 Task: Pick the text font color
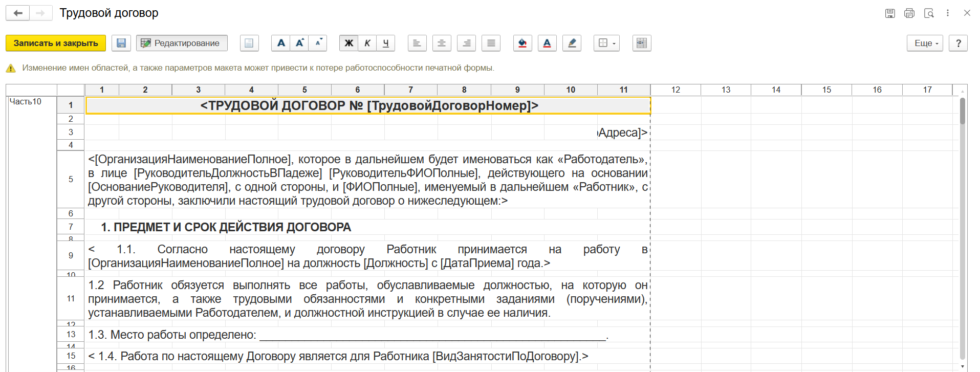coord(547,43)
